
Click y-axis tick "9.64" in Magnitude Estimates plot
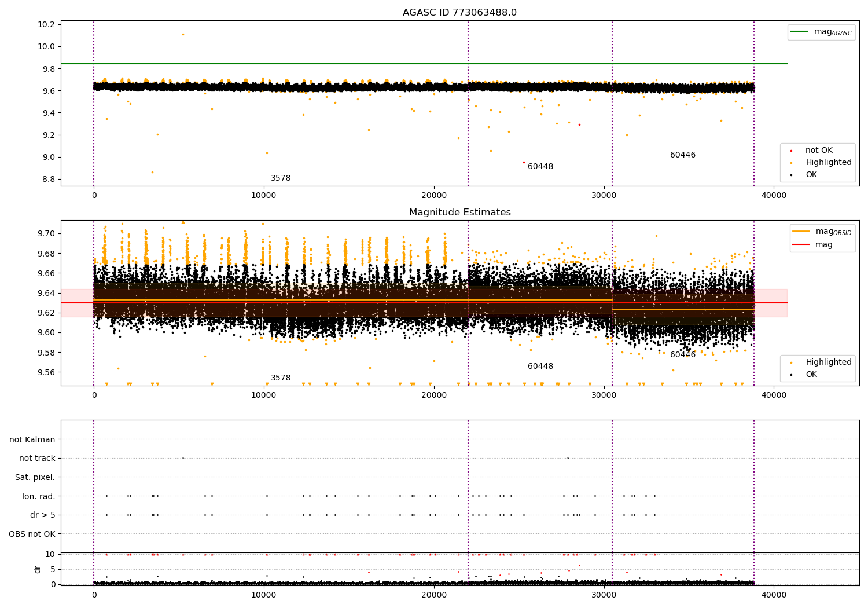(x=46, y=293)
